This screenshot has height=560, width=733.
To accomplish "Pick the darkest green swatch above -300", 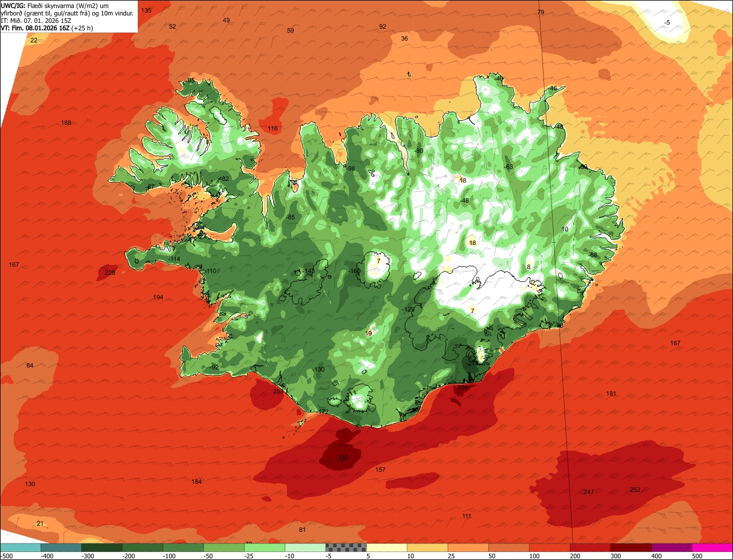I will [x=101, y=547].
